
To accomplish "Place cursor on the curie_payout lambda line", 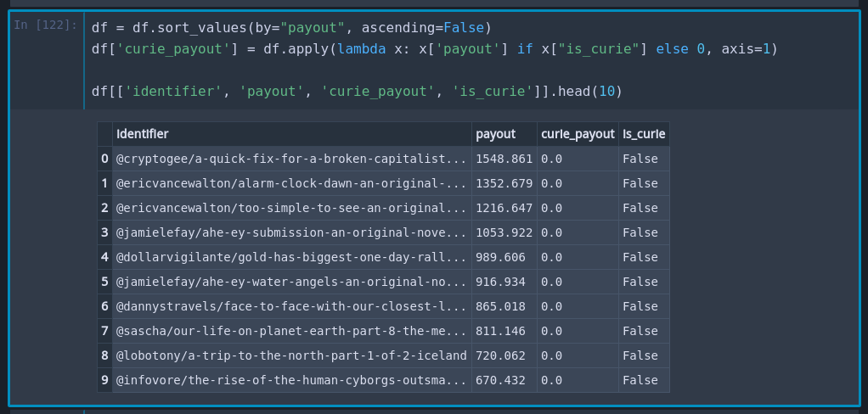I will (x=435, y=49).
